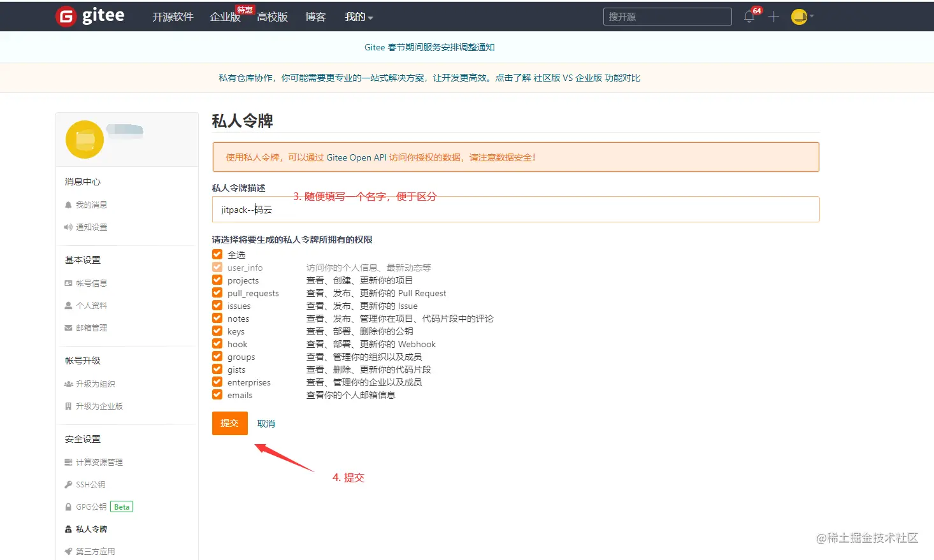Expand the 我的 dropdown menu

(359, 17)
